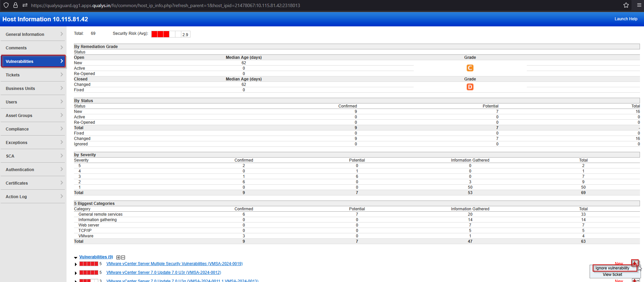Click the Security Risk red severity bar
The width and height of the screenshot is (644, 282).
tap(160, 34)
